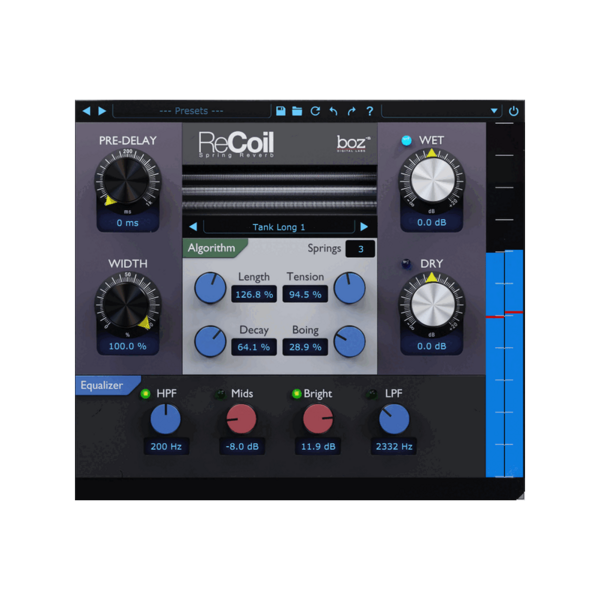Click the Decay knob
The height and width of the screenshot is (600, 600).
pyautogui.click(x=210, y=341)
